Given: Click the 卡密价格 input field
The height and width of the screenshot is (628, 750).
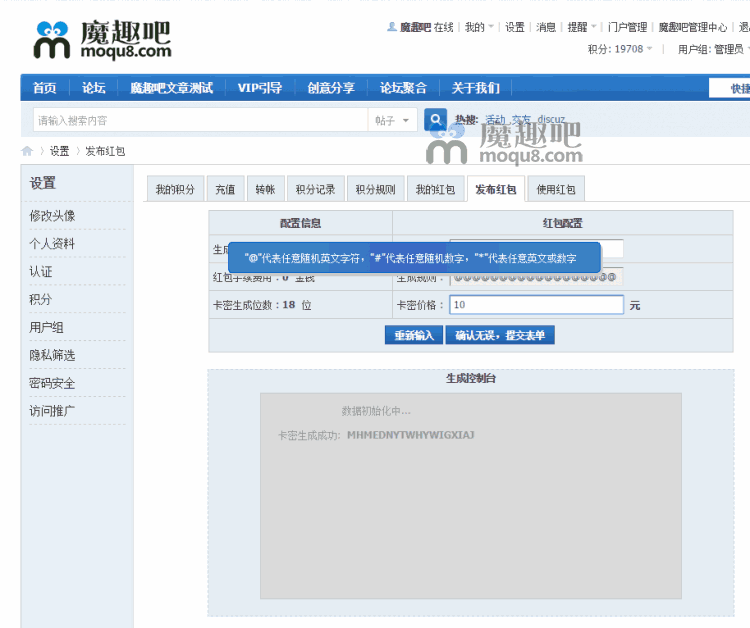Looking at the screenshot, I should tap(536, 305).
